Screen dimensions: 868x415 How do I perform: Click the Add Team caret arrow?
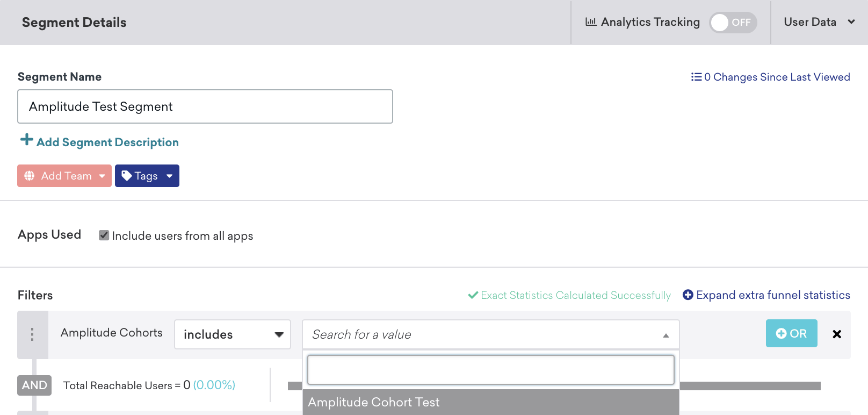(102, 176)
